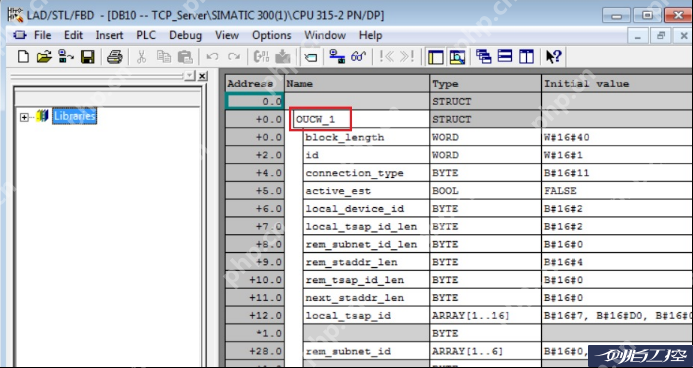Select the local_tsap_id name cell

366,315
